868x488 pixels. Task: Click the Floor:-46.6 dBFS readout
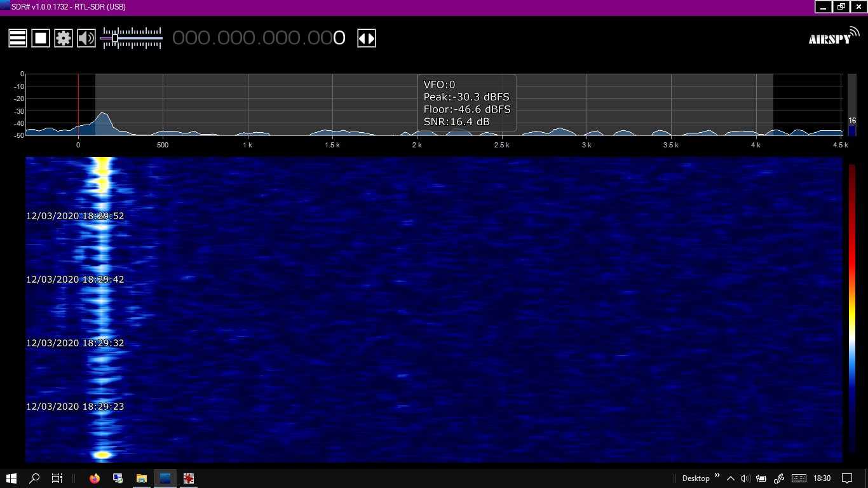coord(467,109)
